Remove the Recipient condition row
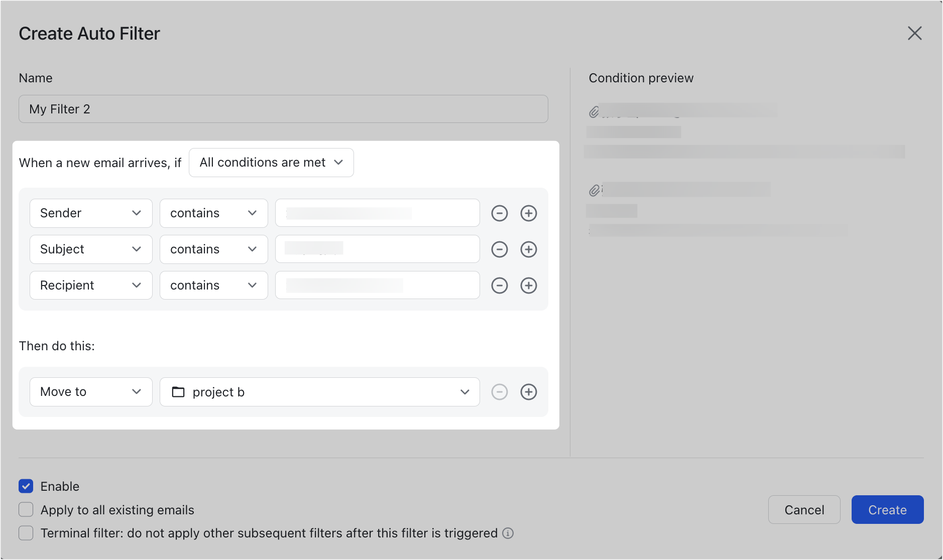 coord(499,285)
